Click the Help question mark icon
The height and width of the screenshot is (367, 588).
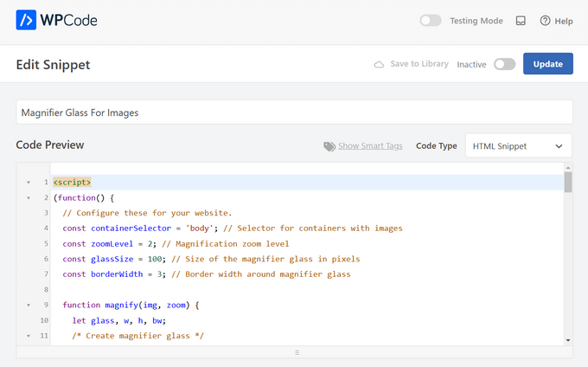(545, 21)
